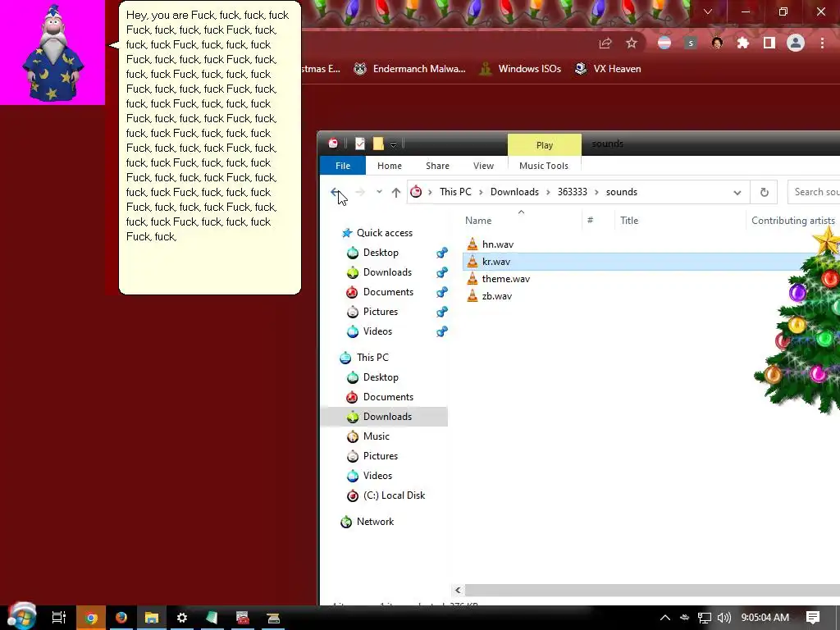Screen dimensions: 840x630
Task: Click the Merlin wizard assistant character
Action: click(x=52, y=52)
